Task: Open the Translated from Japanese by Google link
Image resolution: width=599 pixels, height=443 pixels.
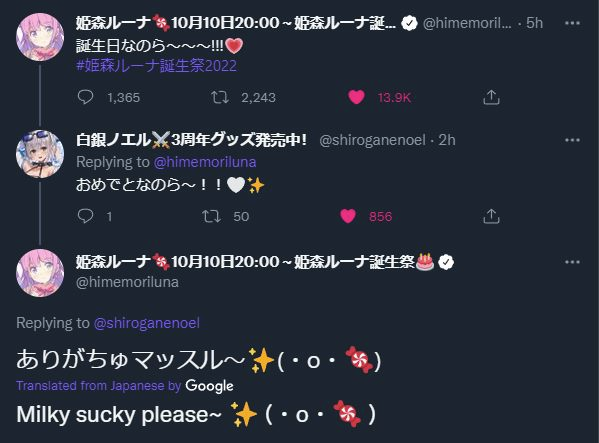Action: (x=125, y=386)
